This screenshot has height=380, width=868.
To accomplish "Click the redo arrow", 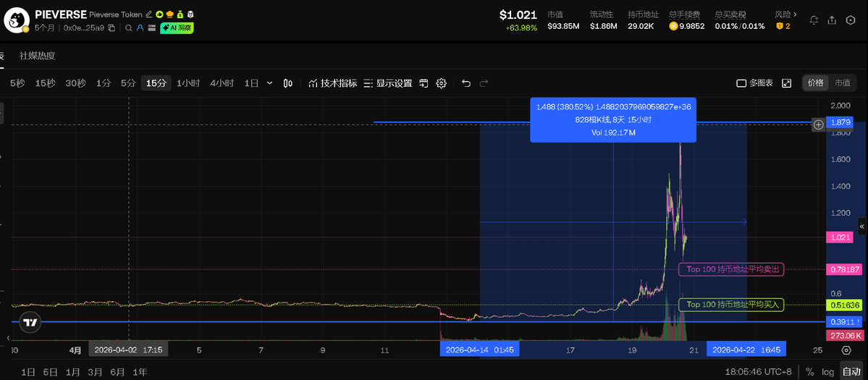I will pyautogui.click(x=484, y=83).
